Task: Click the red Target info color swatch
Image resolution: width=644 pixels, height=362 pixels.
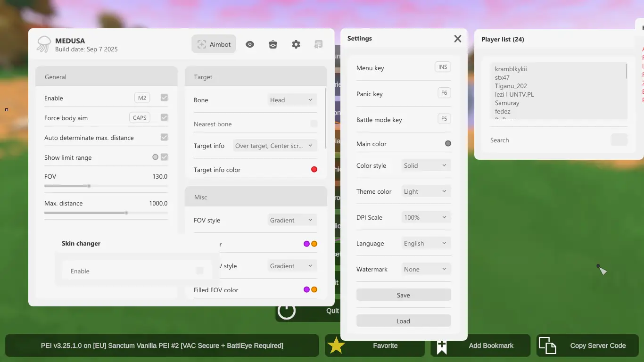Action: coord(314,170)
